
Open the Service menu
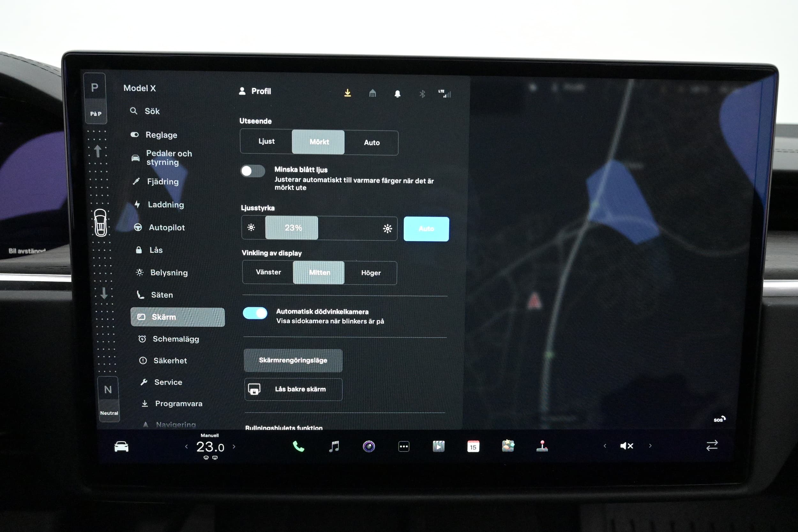[x=162, y=382]
